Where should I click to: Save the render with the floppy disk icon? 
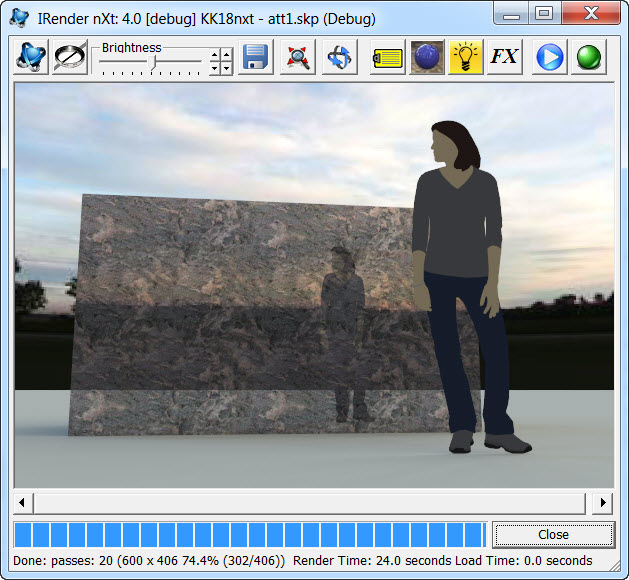pyautogui.click(x=256, y=57)
